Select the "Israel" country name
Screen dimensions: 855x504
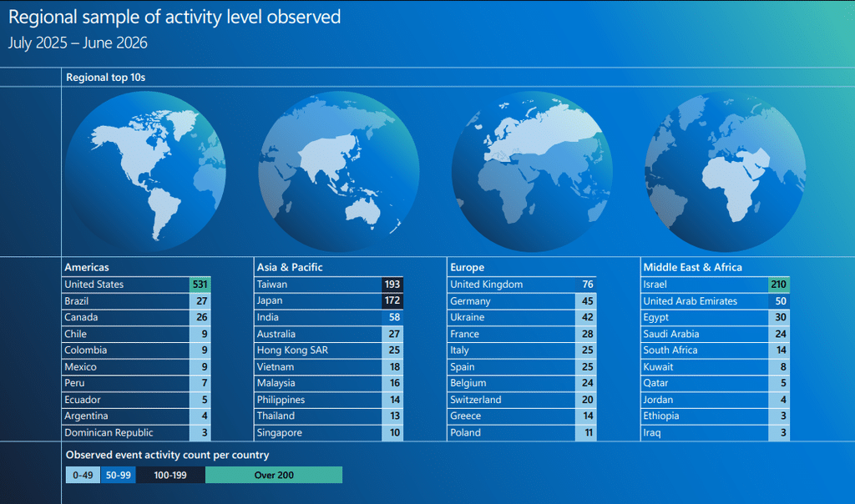pyautogui.click(x=655, y=285)
